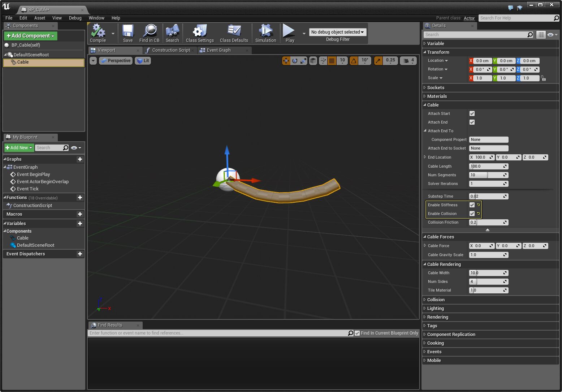The image size is (562, 392).
Task: Reset Enable Stiffness to default arrow
Action: 478,205
